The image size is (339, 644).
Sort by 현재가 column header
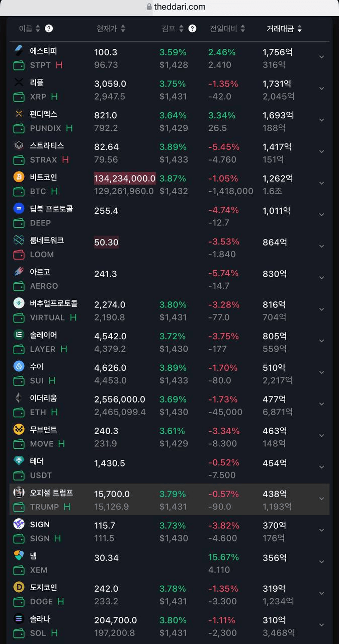[111, 29]
